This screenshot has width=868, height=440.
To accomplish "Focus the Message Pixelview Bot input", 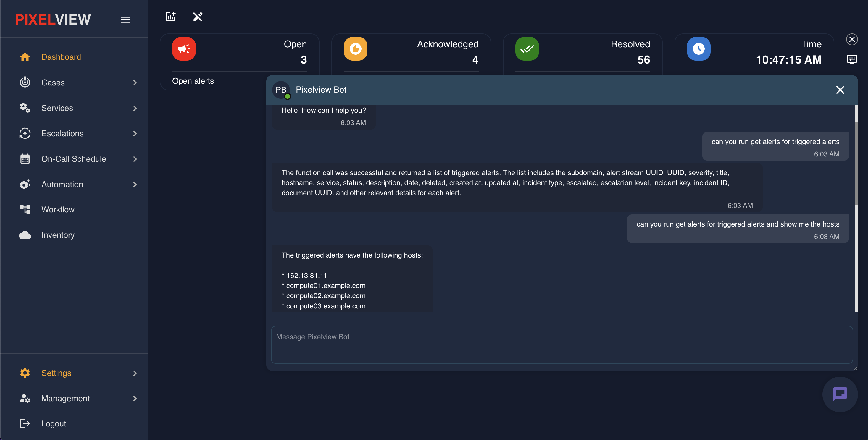I will pos(562,344).
